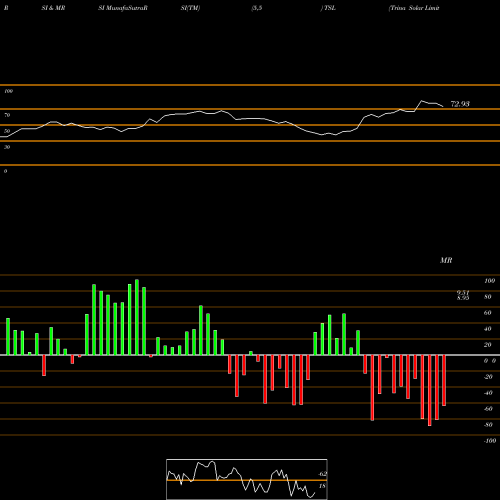Click the 9.51 value beside MR axis

[463, 293]
